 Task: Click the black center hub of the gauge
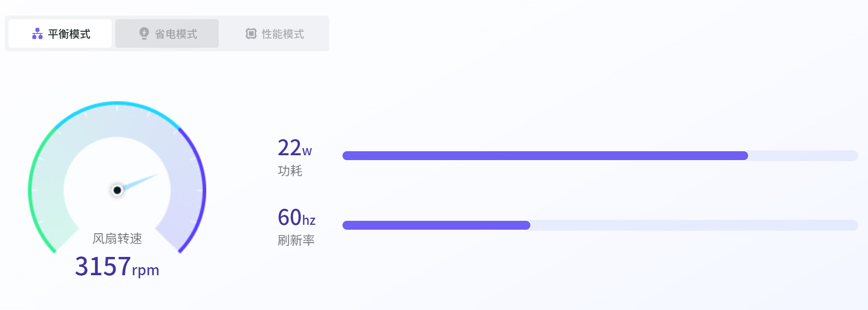[117, 190]
